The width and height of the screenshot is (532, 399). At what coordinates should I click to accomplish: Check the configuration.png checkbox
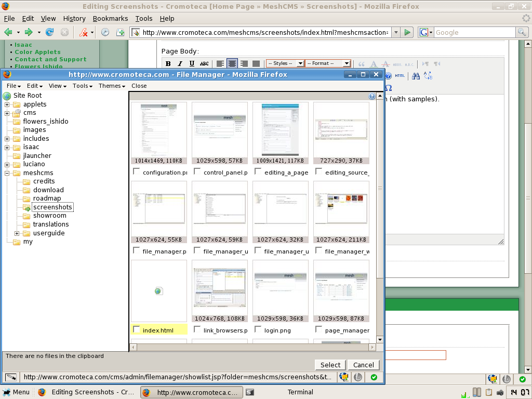tap(137, 171)
